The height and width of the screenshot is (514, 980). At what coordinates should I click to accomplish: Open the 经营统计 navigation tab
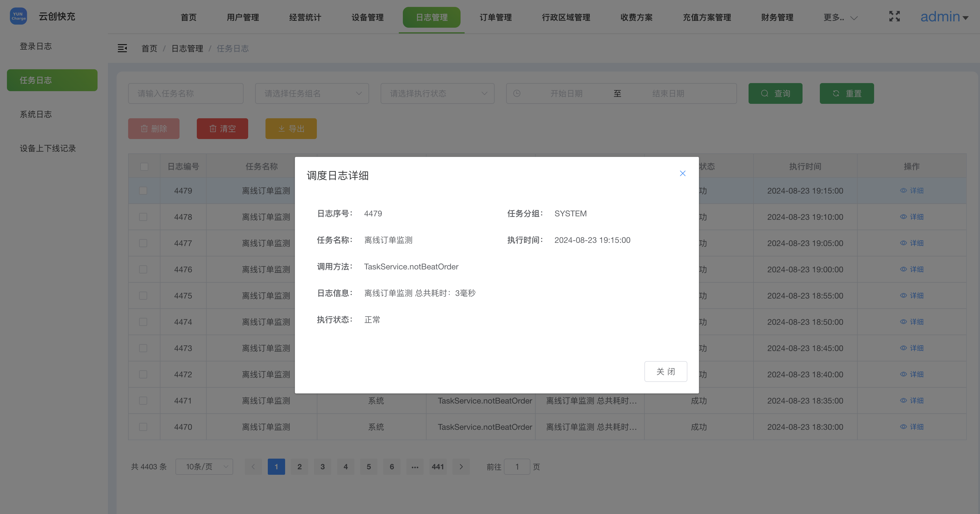(305, 18)
